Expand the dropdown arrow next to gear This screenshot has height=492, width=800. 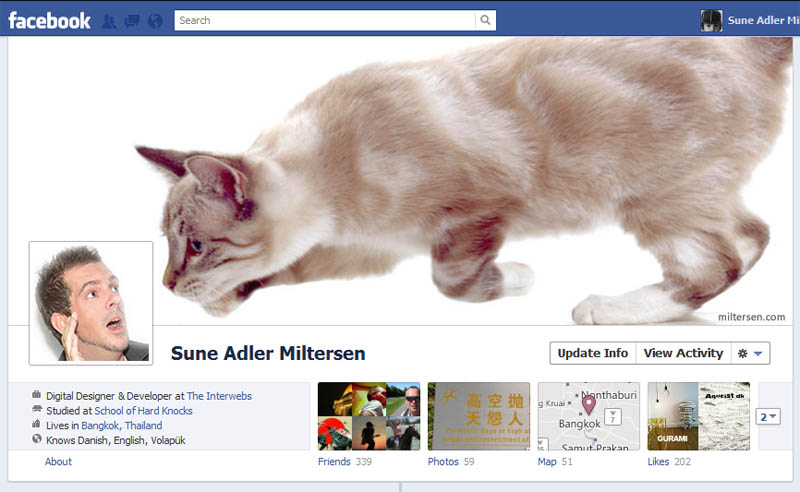click(x=758, y=354)
